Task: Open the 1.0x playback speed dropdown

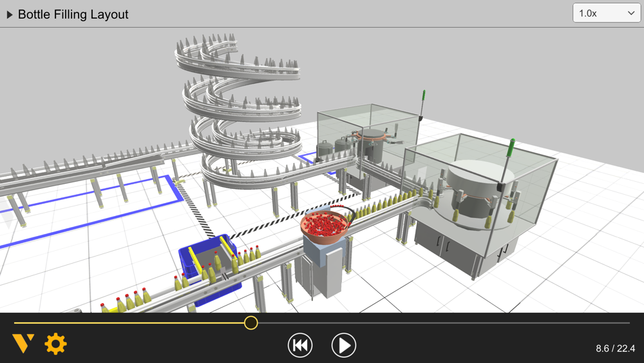Action: tap(606, 13)
